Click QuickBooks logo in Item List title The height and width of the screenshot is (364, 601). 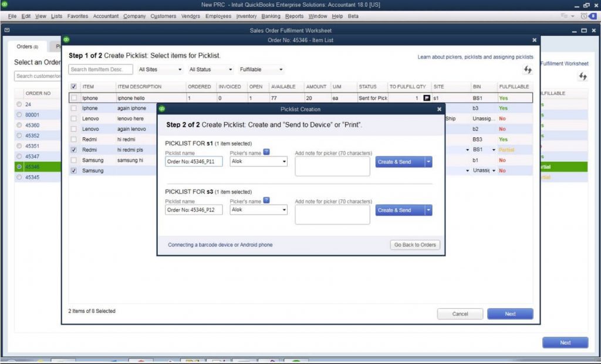(x=66, y=40)
